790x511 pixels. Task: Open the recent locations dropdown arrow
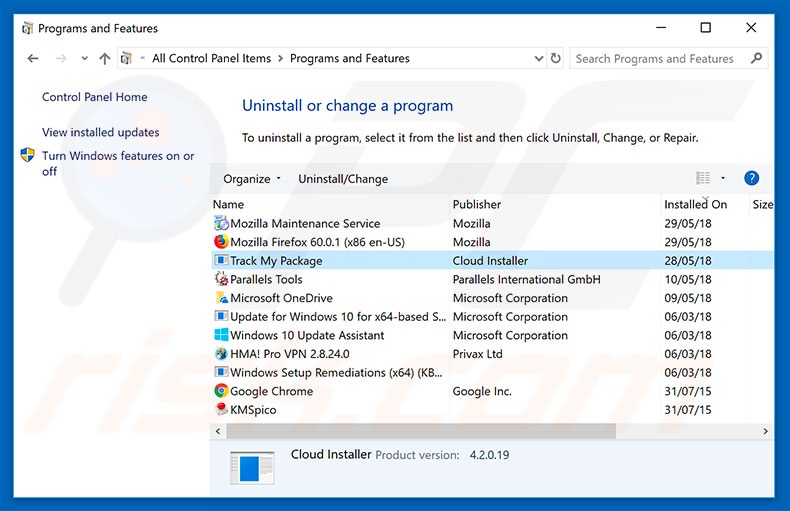(x=84, y=58)
